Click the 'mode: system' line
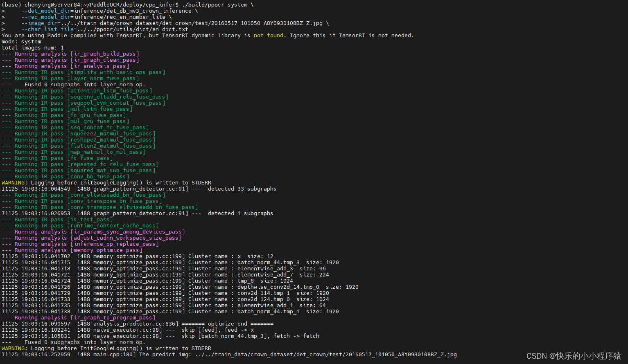The image size is (628, 364). [21, 42]
